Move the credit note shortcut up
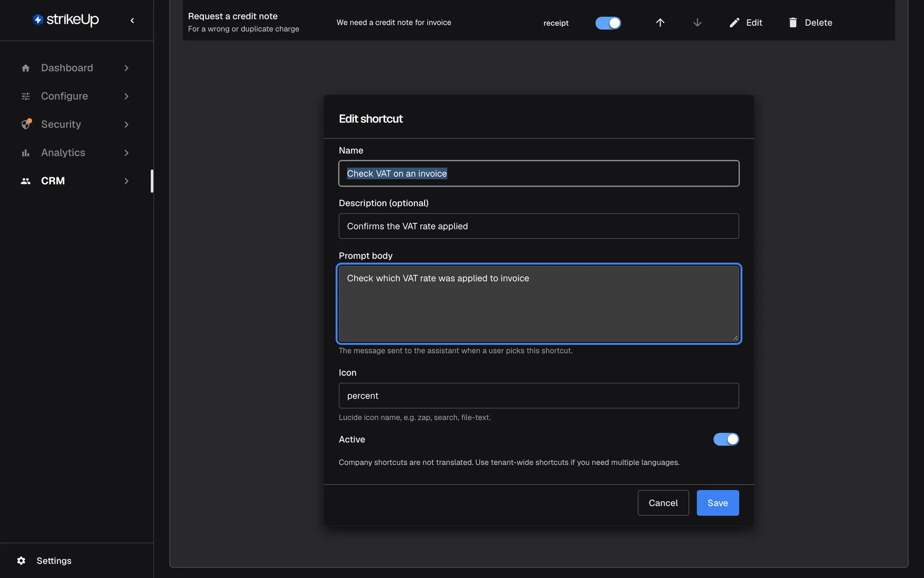Image resolution: width=924 pixels, height=578 pixels. point(660,23)
